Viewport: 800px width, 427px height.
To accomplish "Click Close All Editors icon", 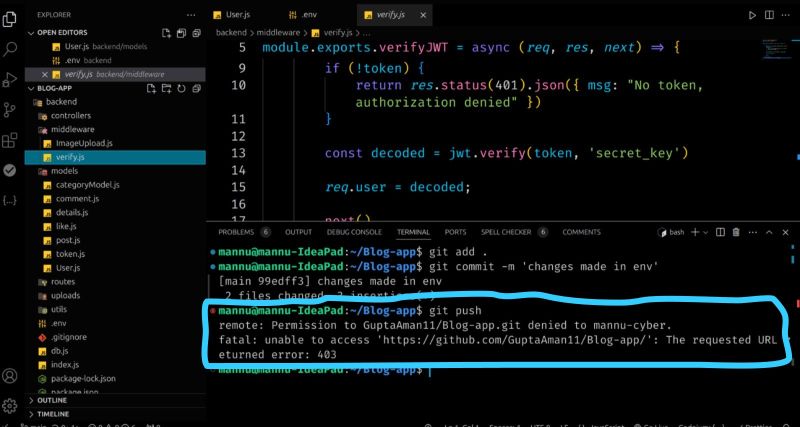I will pyautogui.click(x=196, y=33).
